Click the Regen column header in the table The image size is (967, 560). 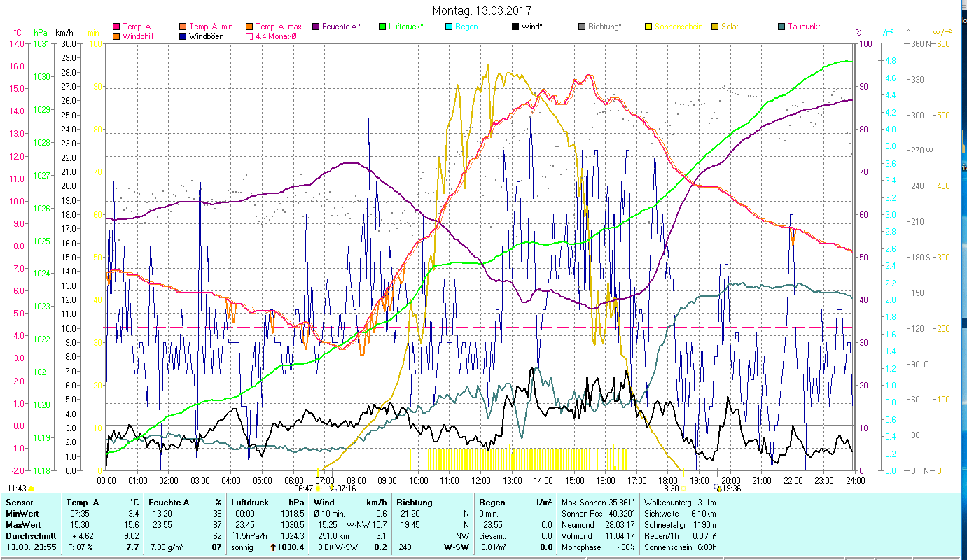click(492, 502)
